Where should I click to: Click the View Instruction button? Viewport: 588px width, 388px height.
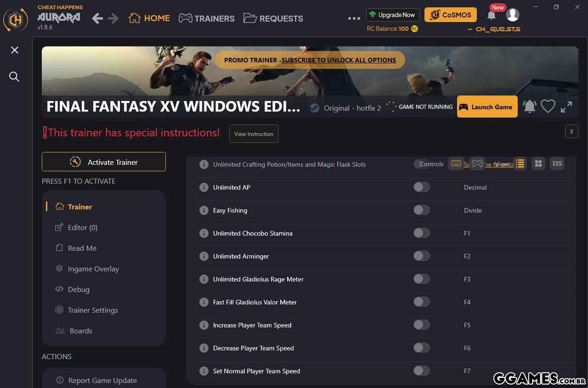tap(254, 134)
